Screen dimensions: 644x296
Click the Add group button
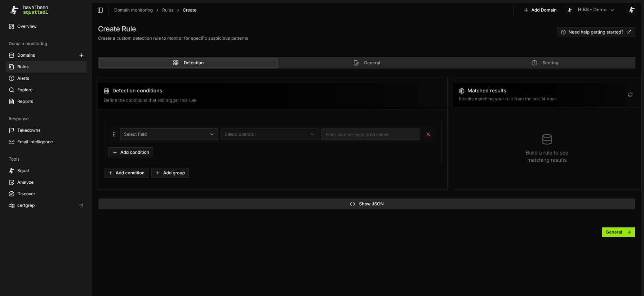click(x=170, y=173)
